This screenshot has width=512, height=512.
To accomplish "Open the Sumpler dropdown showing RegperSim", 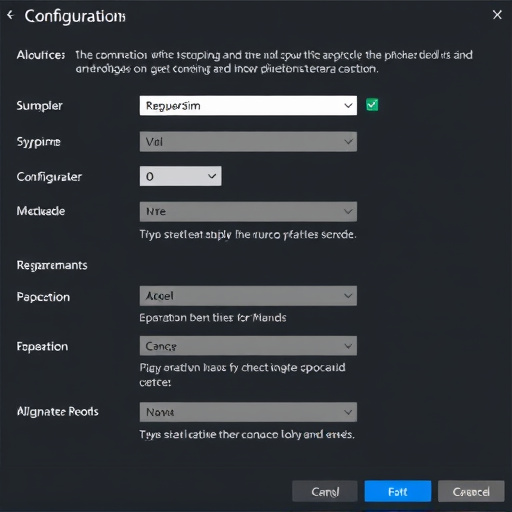I will (x=248, y=106).
